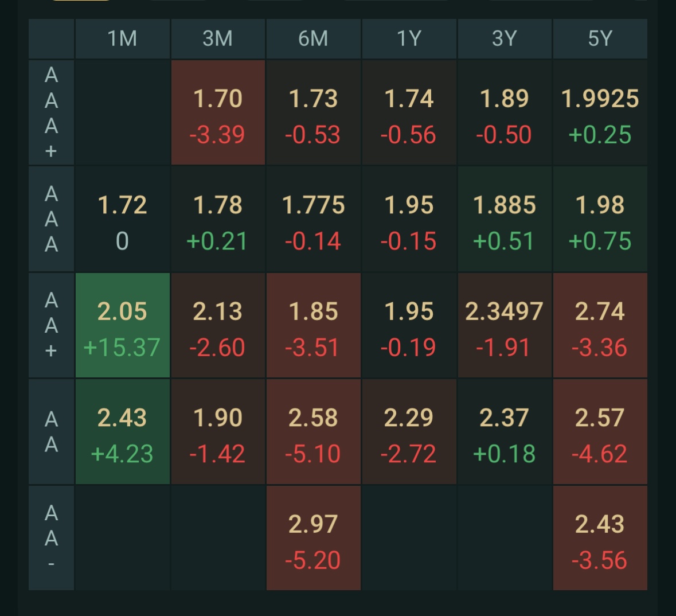
Task: Click the AA- rating row label
Action: pos(52,538)
